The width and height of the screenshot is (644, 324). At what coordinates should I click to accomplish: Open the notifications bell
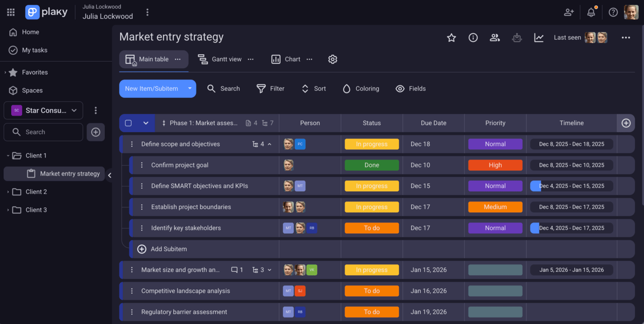[x=591, y=12]
